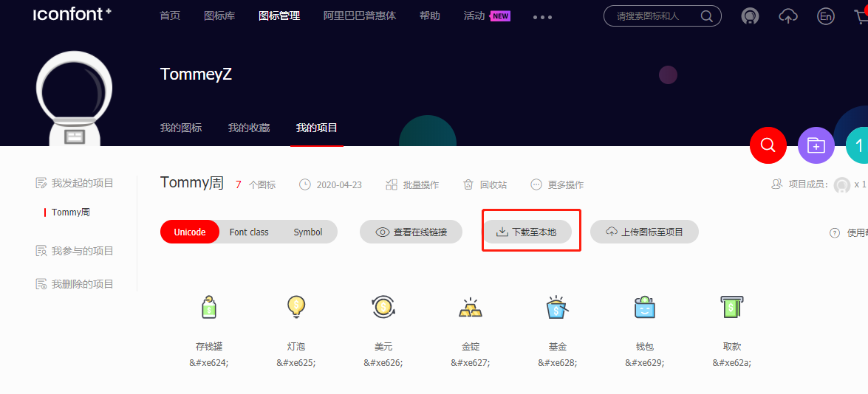
Task: Expand 我发起的项目 in sidebar
Action: point(74,184)
